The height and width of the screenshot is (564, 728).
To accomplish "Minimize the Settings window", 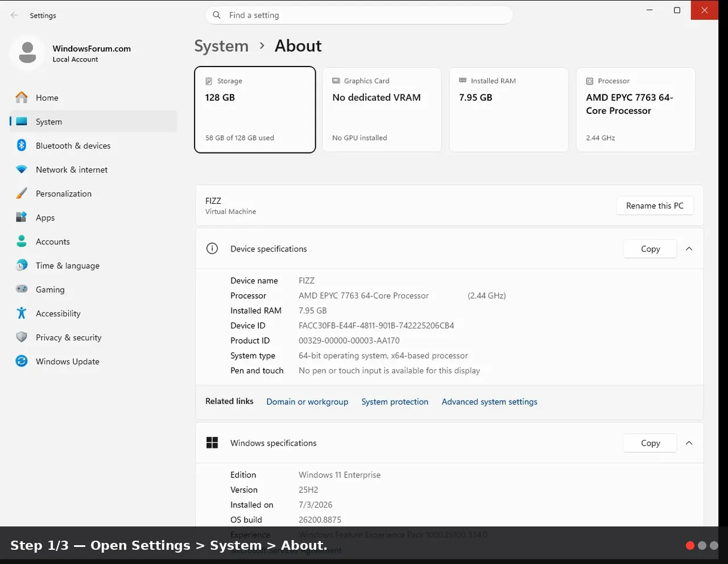I will (650, 10).
